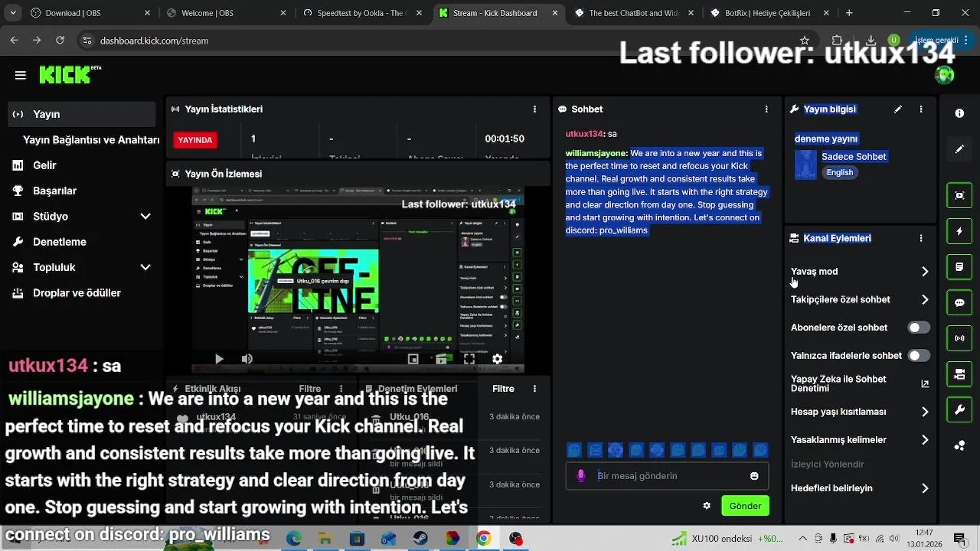Play the stream preview video
Image resolution: width=980 pixels, height=551 pixels.
point(219,358)
